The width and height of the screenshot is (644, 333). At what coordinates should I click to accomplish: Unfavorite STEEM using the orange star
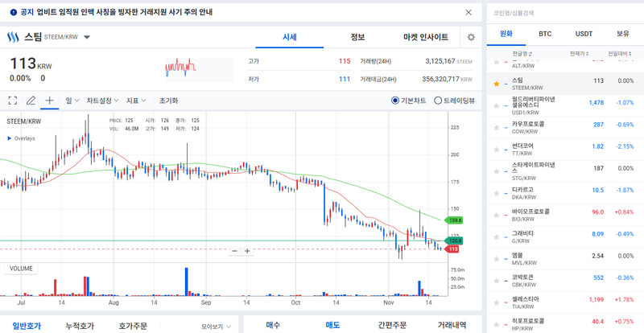[x=496, y=84]
